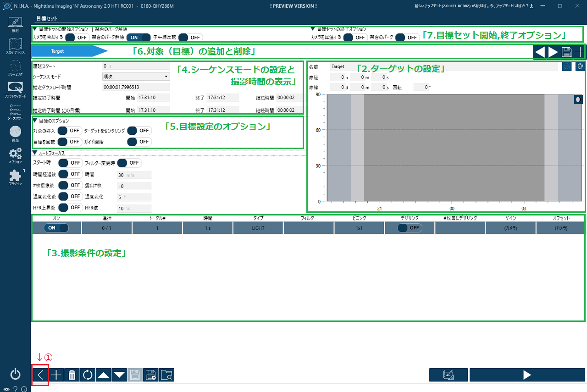Open the LIGHT type cell dropdown

pos(258,228)
